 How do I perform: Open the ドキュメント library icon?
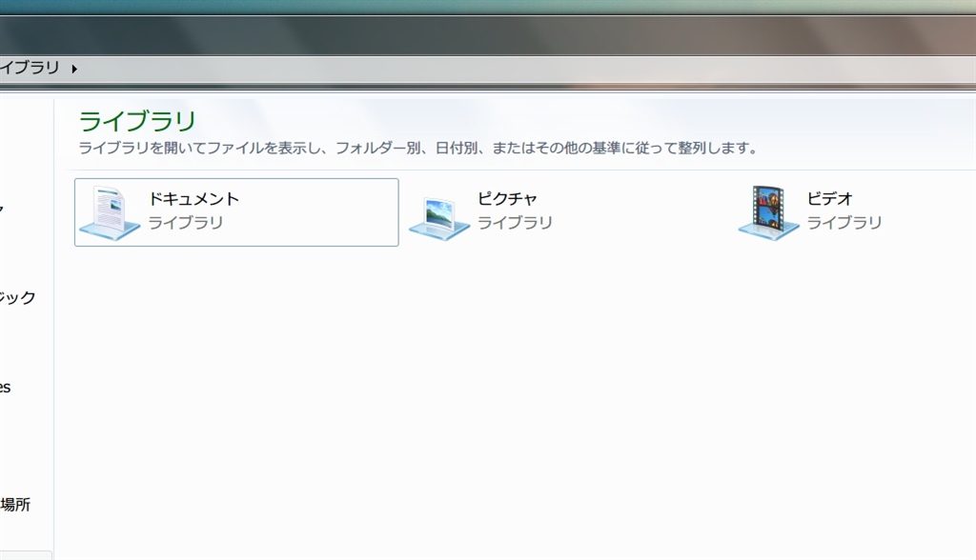(x=110, y=212)
